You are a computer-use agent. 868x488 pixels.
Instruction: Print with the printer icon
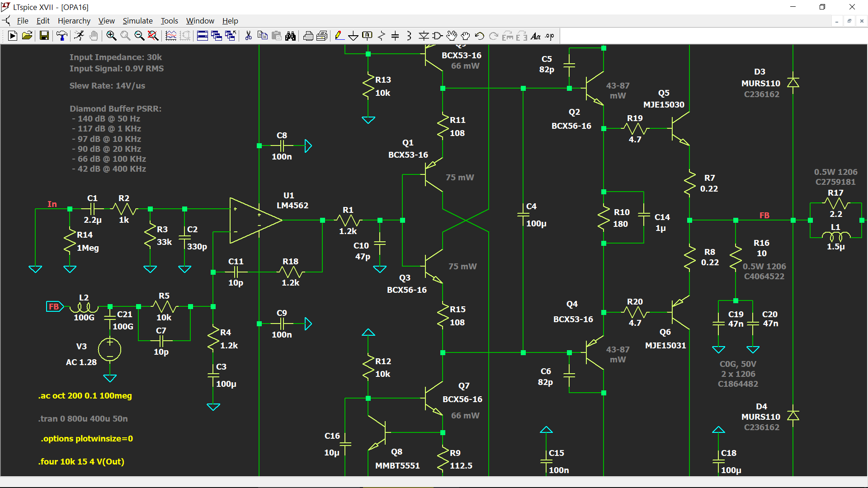click(308, 36)
